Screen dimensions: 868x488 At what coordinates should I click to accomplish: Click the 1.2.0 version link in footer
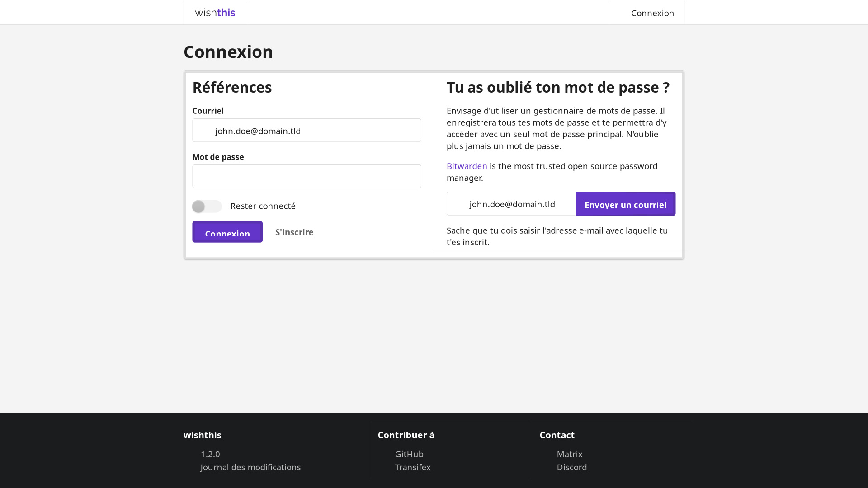pyautogui.click(x=210, y=454)
